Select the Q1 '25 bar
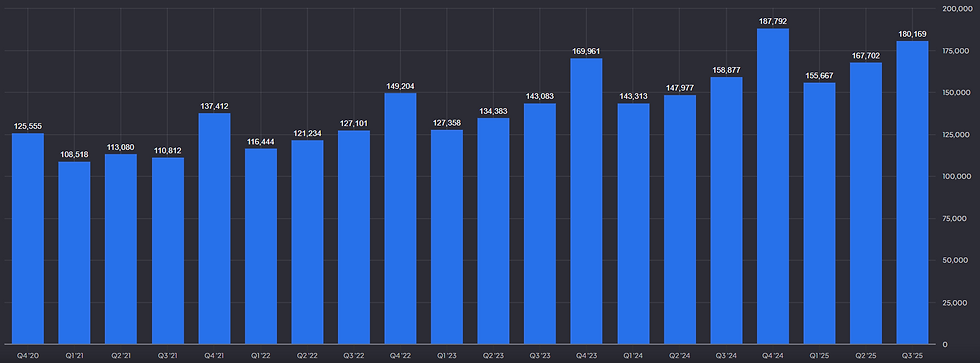The image size is (980, 363). [820, 214]
